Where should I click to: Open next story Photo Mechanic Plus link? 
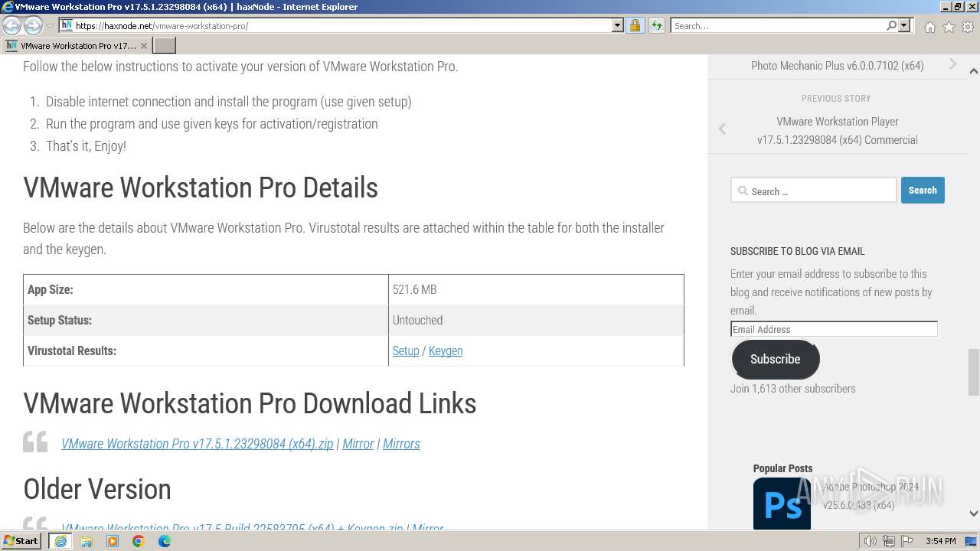(x=837, y=66)
